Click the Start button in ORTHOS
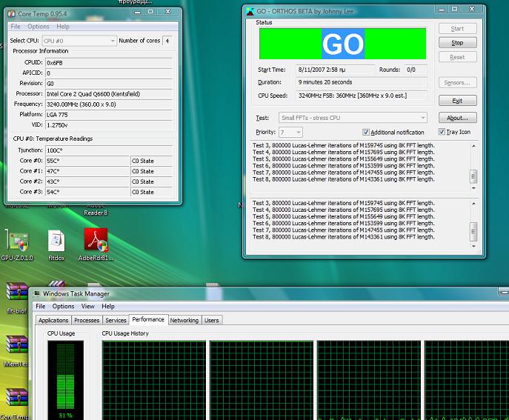The width and height of the screenshot is (509, 420). coord(457,29)
